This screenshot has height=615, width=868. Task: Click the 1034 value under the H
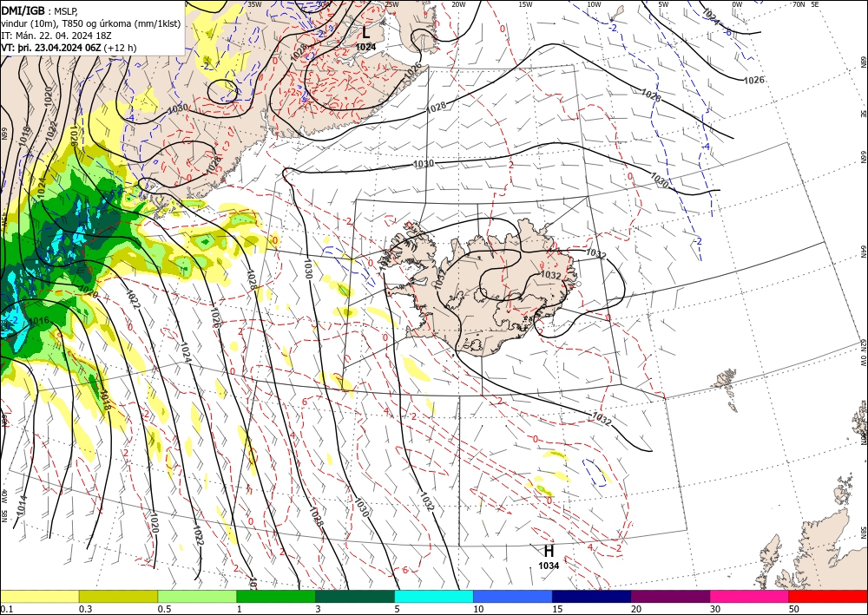549,566
